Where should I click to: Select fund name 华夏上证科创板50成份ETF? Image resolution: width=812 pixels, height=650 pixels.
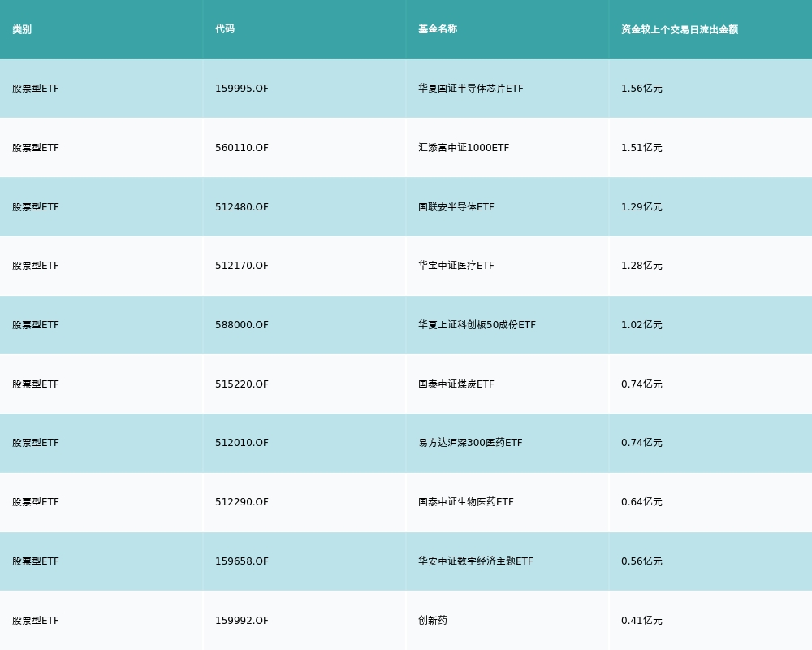click(x=477, y=325)
